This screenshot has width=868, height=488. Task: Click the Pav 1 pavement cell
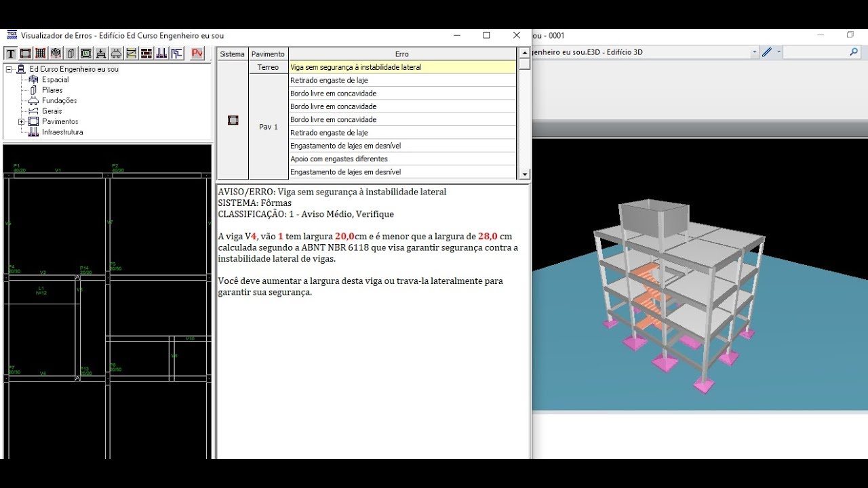point(269,127)
